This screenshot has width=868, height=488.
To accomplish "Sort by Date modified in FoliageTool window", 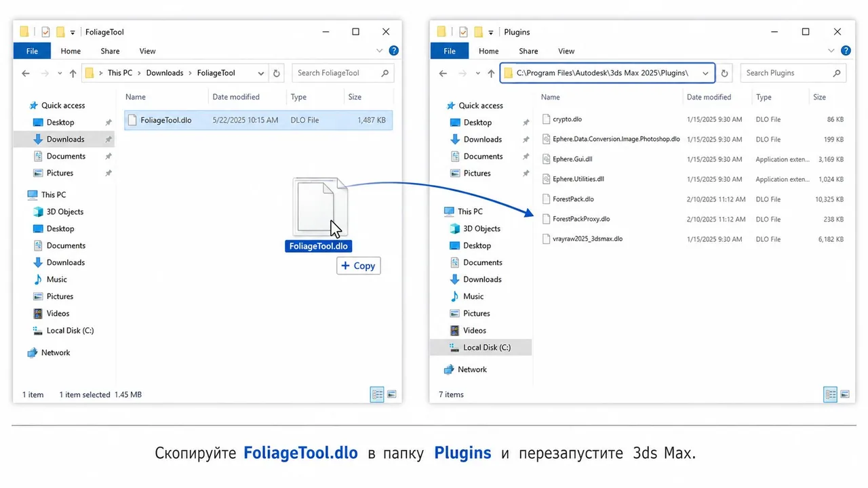I will [x=236, y=97].
